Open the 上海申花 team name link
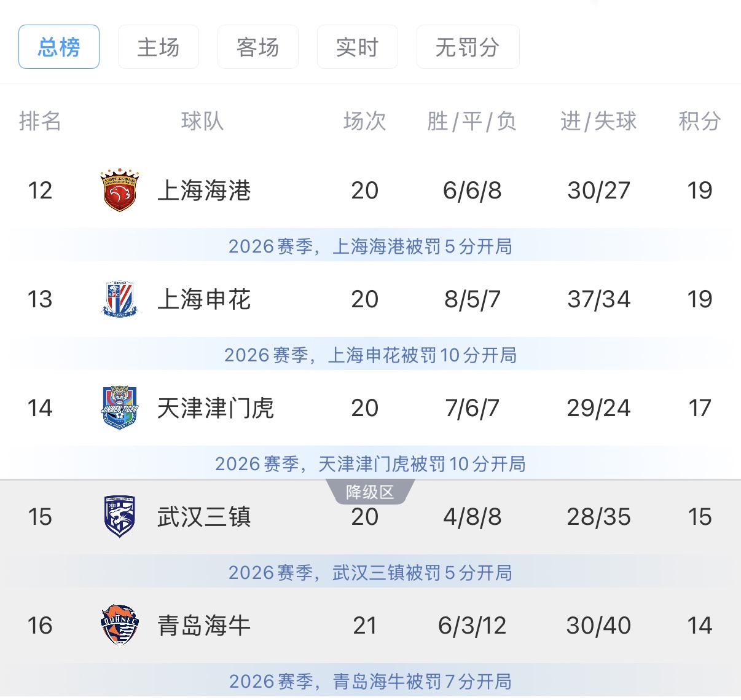This screenshot has width=741, height=700. (x=204, y=299)
